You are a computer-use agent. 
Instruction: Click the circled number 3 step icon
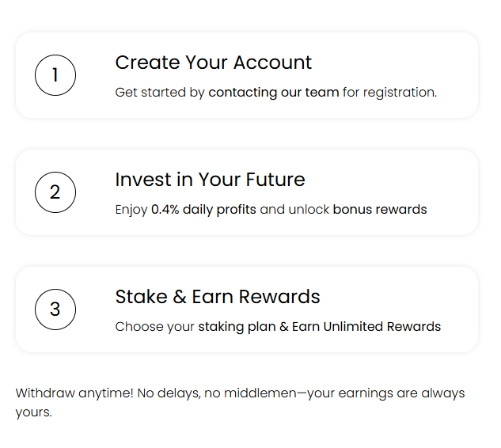point(55,309)
